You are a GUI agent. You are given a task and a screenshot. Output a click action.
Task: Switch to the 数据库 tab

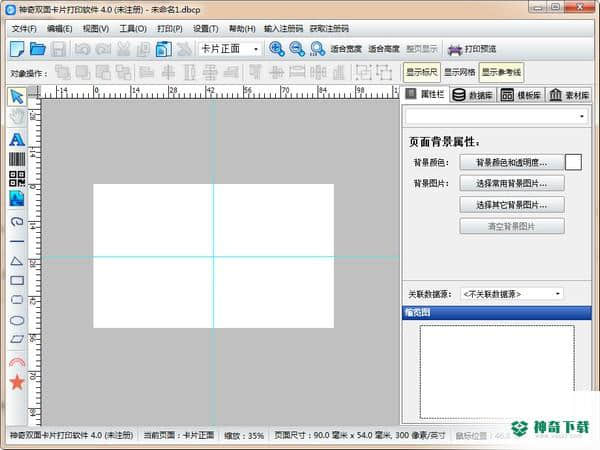pyautogui.click(x=473, y=95)
